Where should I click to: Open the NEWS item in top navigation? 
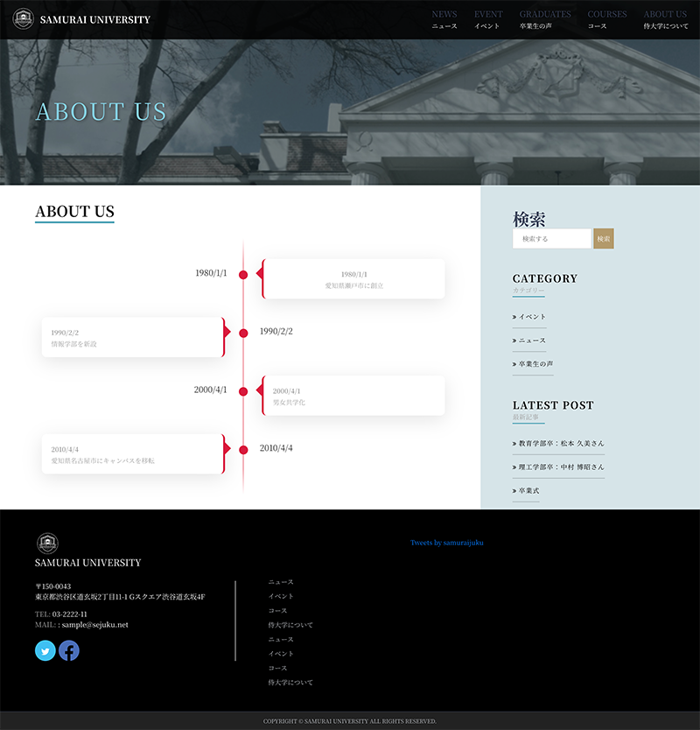(x=444, y=19)
